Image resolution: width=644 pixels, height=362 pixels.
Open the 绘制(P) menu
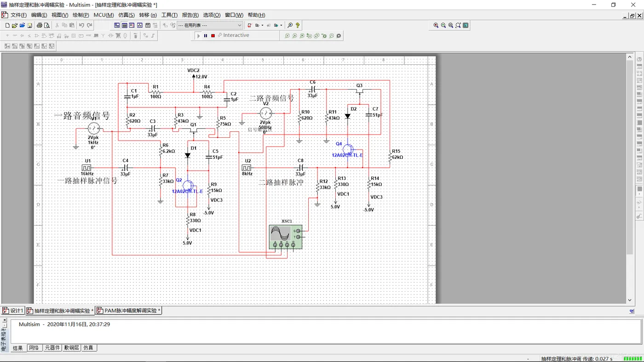81,15
